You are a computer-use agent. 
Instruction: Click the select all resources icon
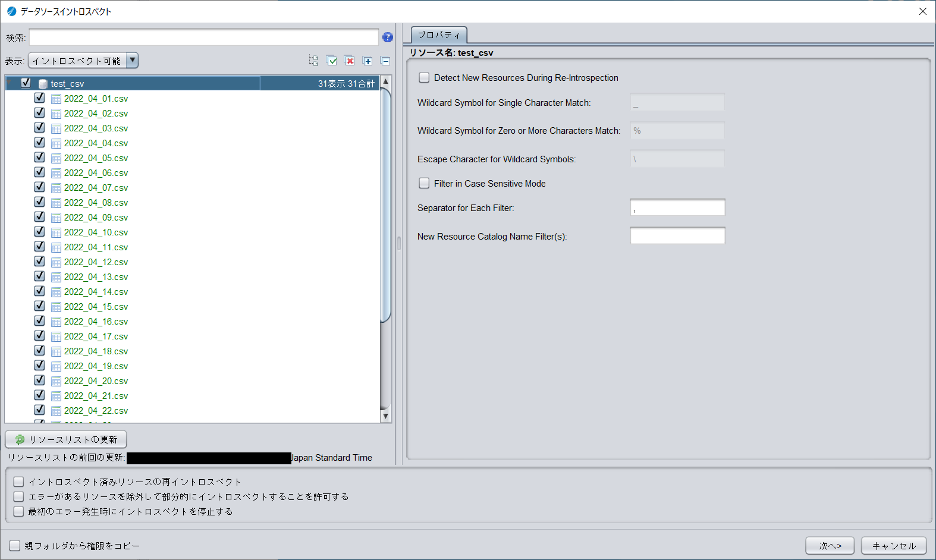pyautogui.click(x=332, y=61)
